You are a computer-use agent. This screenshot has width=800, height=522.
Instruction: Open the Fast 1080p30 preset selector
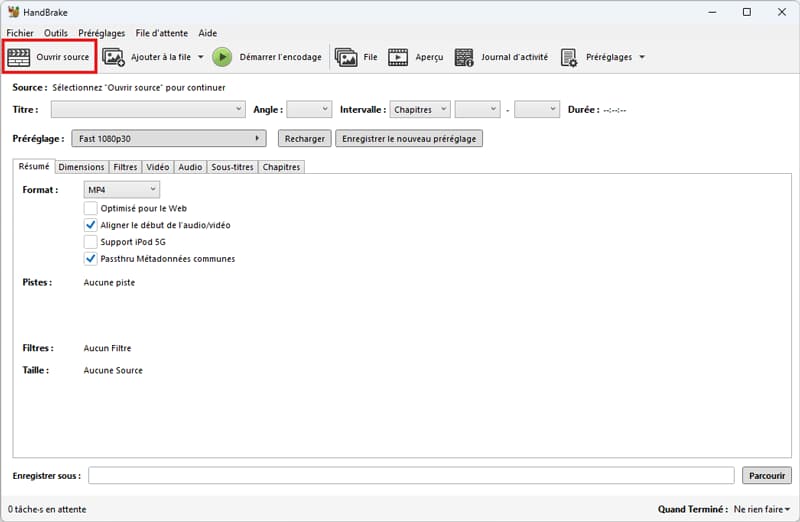(169, 138)
